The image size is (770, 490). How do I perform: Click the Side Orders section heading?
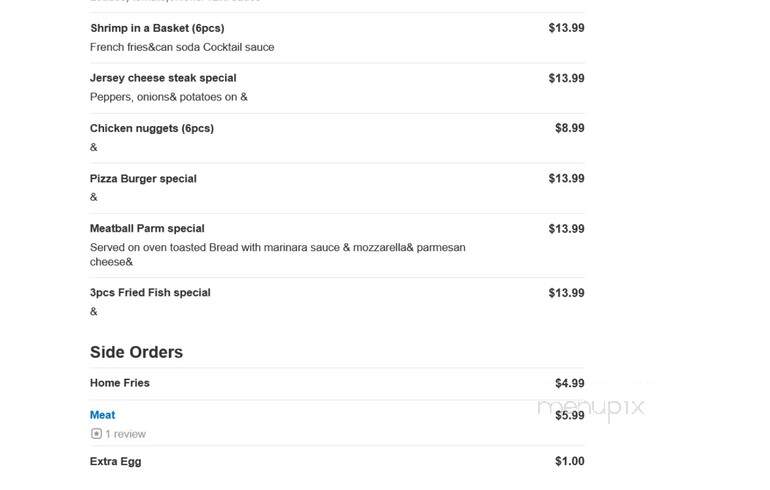tap(136, 352)
